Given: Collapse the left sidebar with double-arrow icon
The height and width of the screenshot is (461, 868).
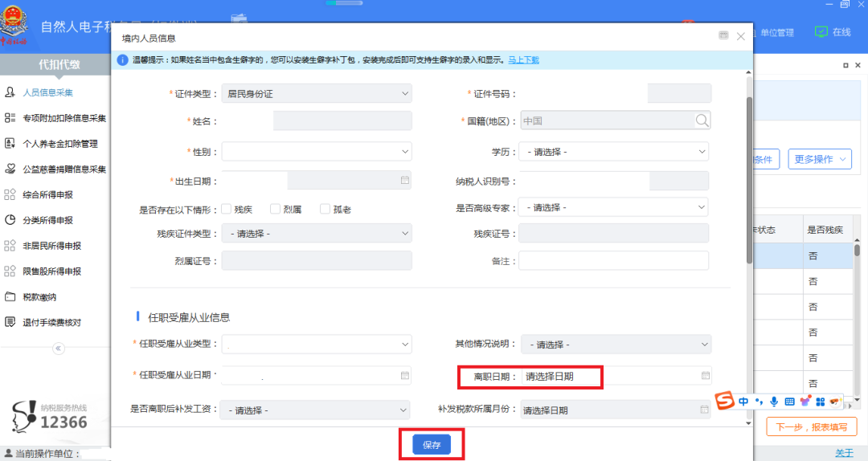Looking at the screenshot, I should (58, 349).
